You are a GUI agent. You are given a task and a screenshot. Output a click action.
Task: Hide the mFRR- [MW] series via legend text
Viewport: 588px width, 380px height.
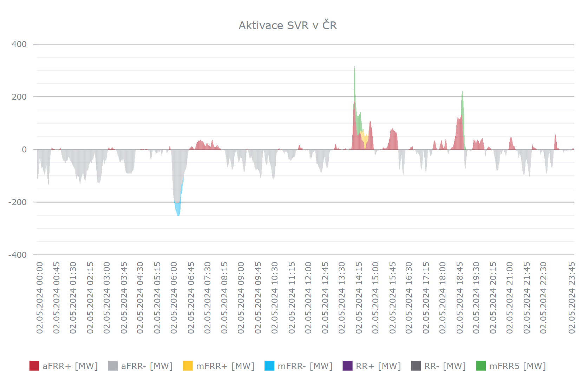point(305,366)
